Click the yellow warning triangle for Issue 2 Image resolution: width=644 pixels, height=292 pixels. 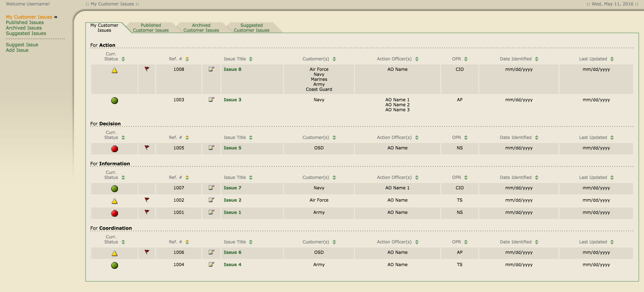[x=115, y=201]
